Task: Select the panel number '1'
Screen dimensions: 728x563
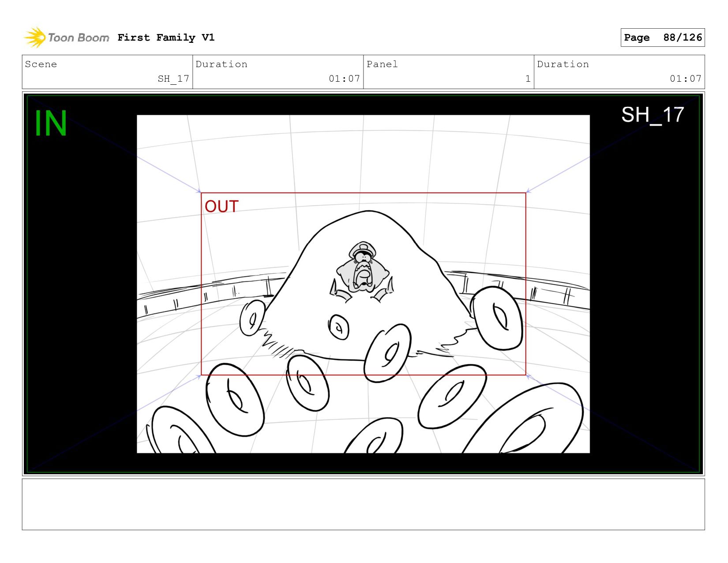Action: [528, 79]
